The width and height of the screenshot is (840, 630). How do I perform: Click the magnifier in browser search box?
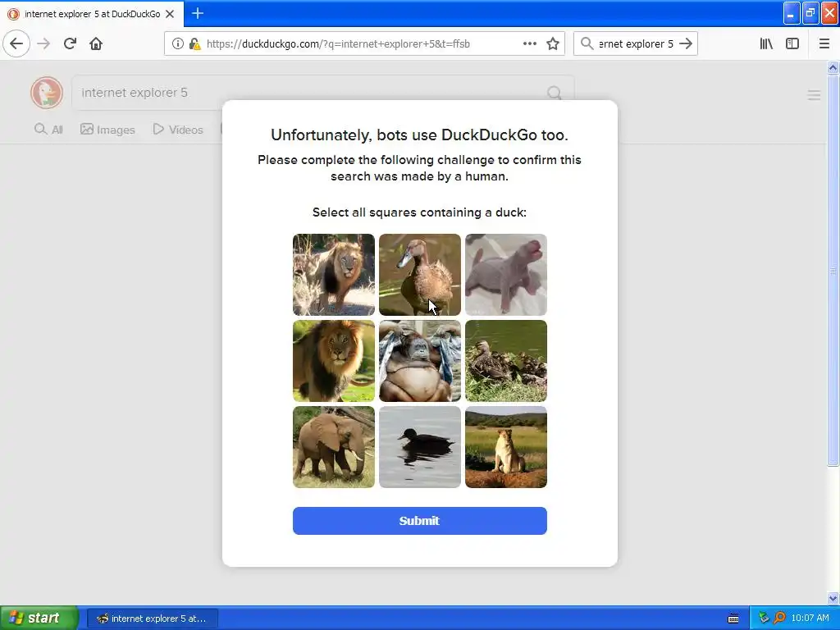tap(587, 43)
